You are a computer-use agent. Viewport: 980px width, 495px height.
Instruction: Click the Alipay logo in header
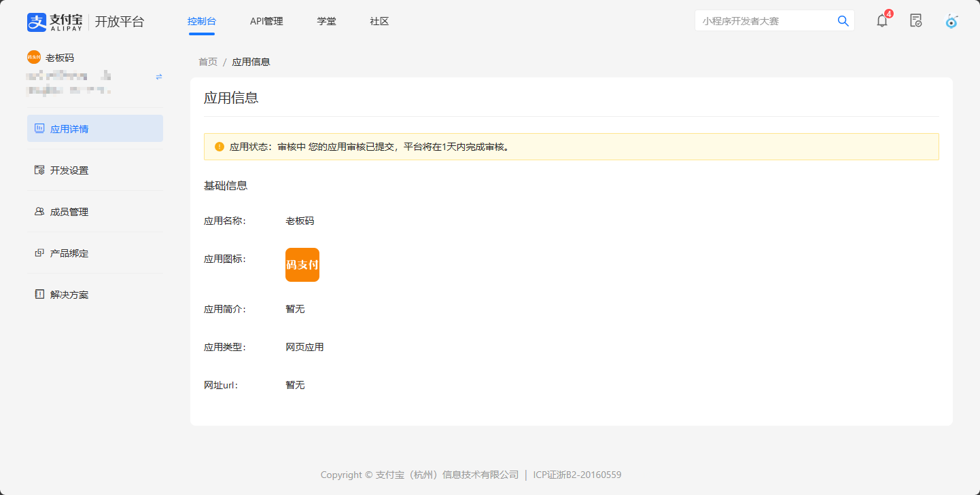(55, 22)
